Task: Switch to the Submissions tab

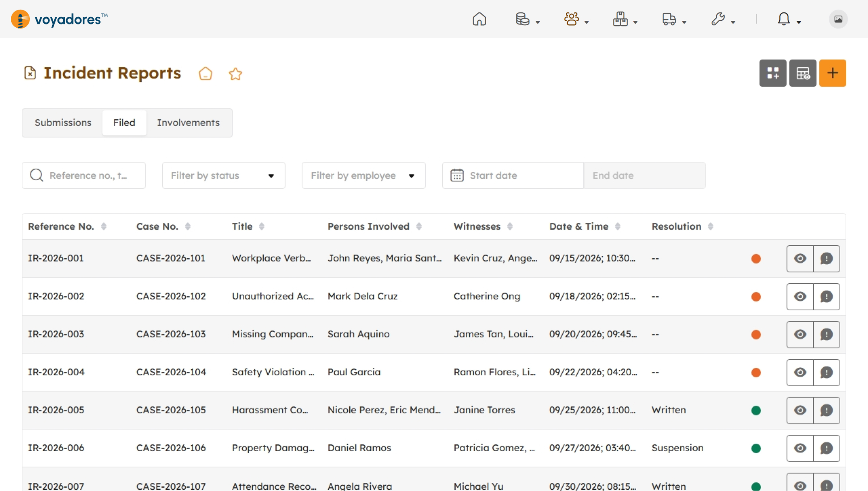Action: coord(63,123)
